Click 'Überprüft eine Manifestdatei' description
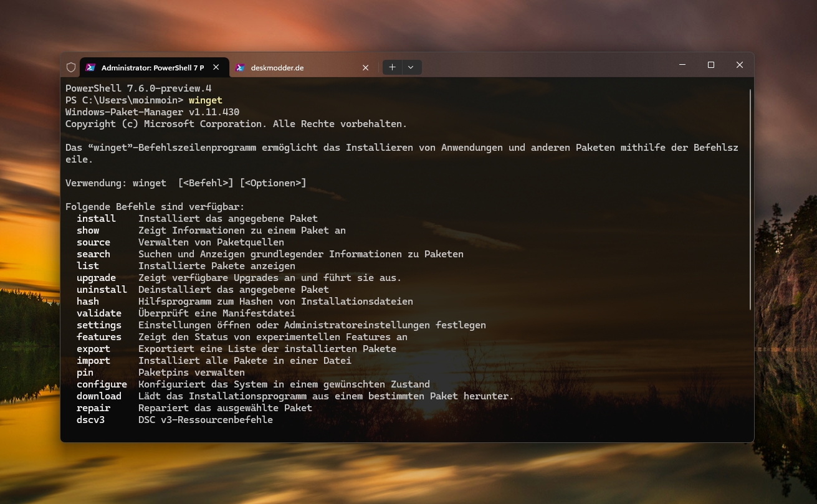817x504 pixels. (217, 313)
